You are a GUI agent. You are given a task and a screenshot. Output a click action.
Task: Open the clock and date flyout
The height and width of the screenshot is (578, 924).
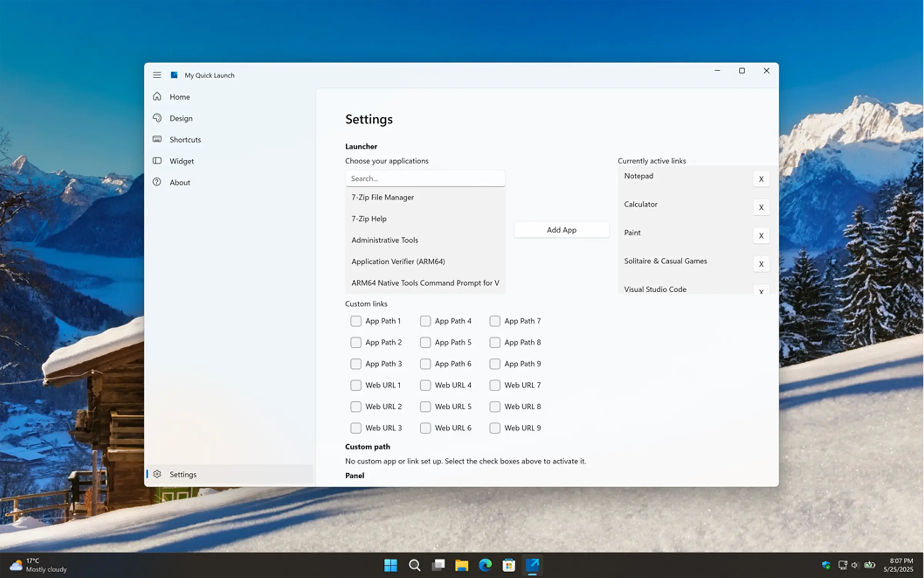tap(898, 565)
